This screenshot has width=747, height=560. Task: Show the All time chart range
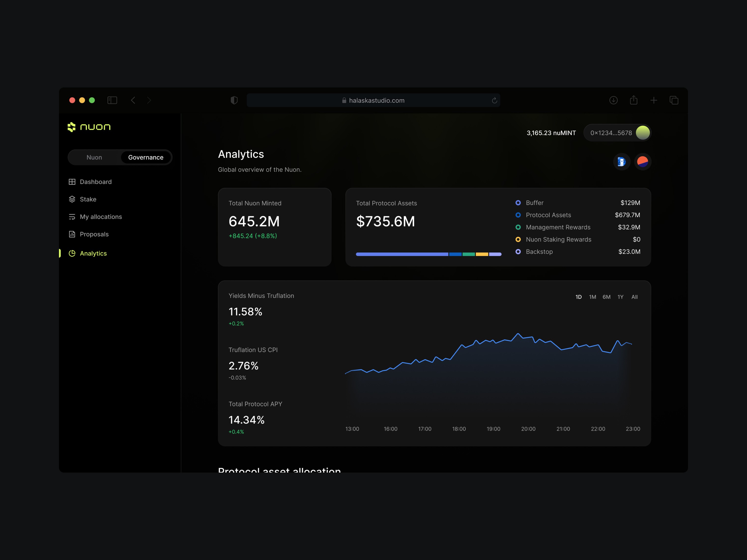(634, 297)
